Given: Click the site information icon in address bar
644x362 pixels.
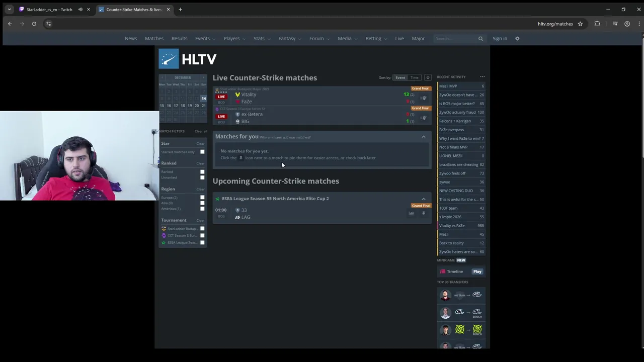Looking at the screenshot, I should pos(48,24).
